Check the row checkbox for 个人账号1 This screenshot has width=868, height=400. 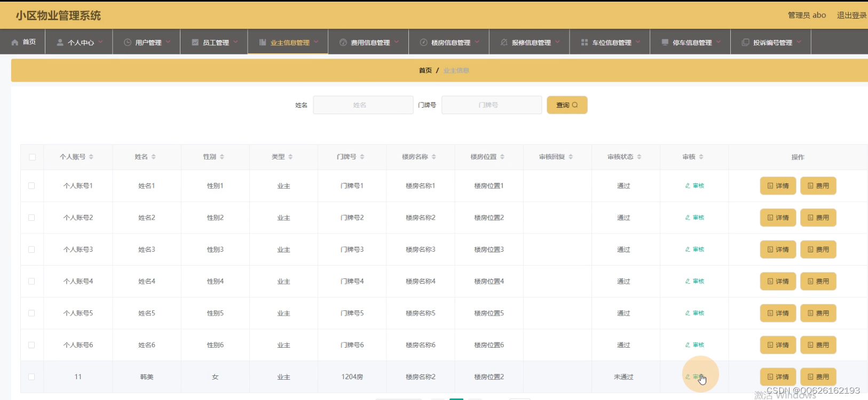[x=31, y=186]
